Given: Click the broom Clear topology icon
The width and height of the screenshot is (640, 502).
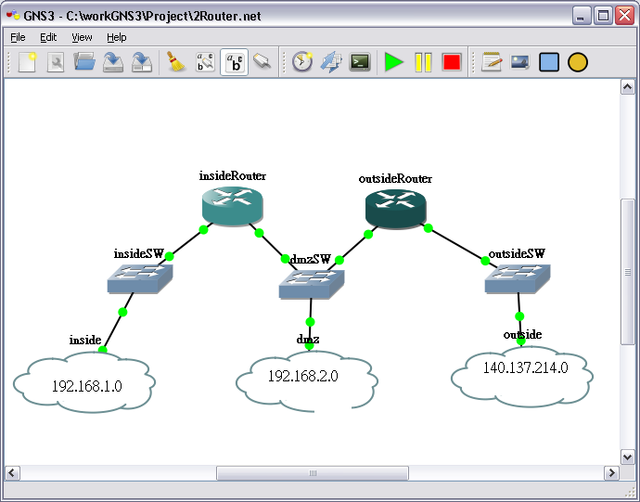Looking at the screenshot, I should click(176, 62).
